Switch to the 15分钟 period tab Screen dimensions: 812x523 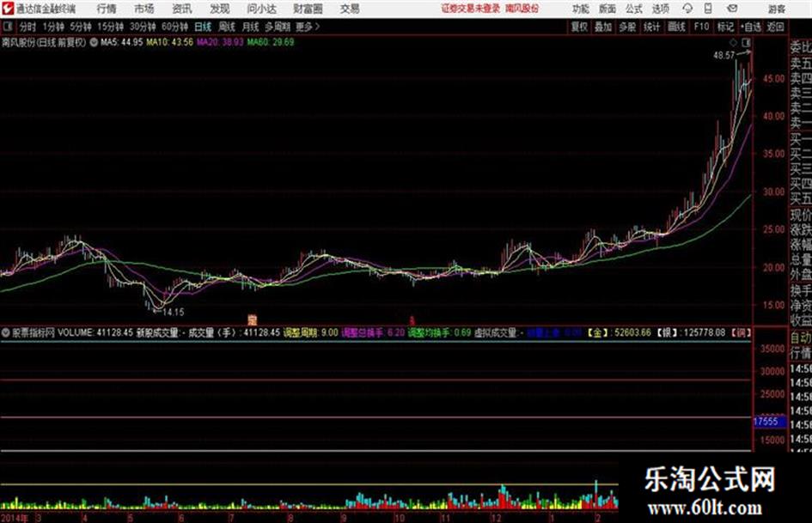point(111,27)
